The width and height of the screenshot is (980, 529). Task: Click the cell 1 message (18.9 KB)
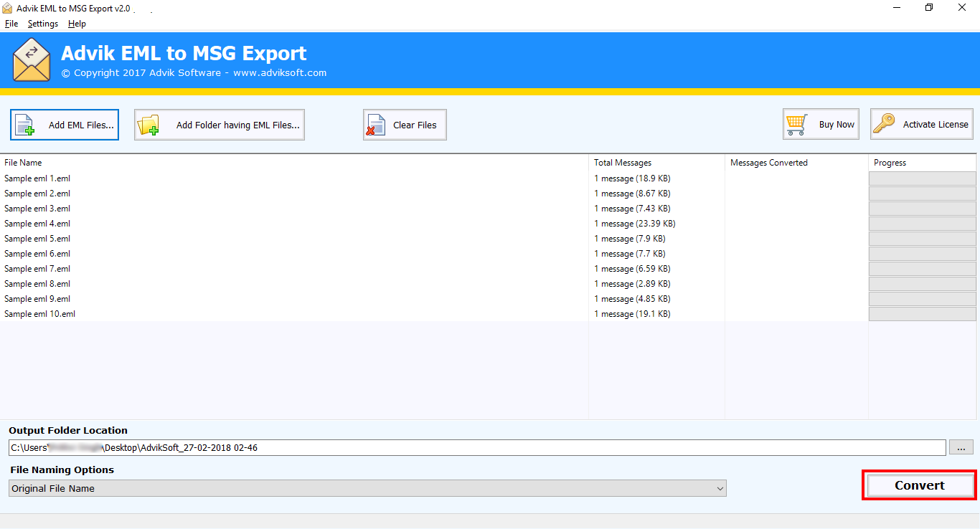pos(632,178)
